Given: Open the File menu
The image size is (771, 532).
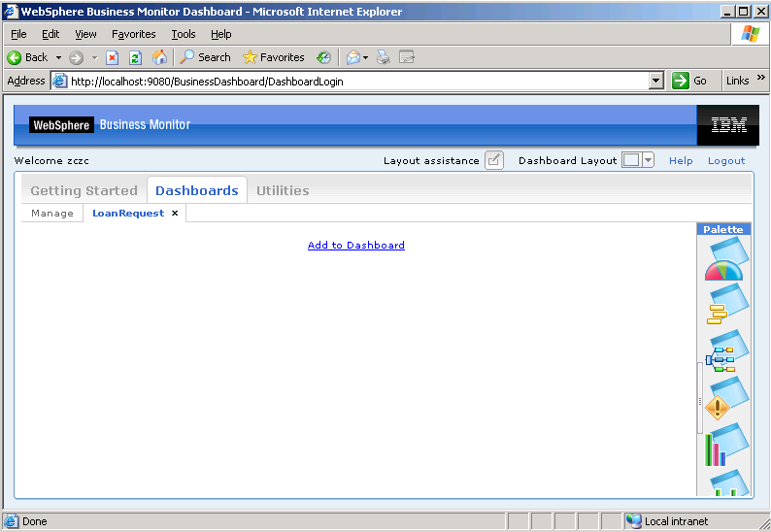Looking at the screenshot, I should [18, 34].
